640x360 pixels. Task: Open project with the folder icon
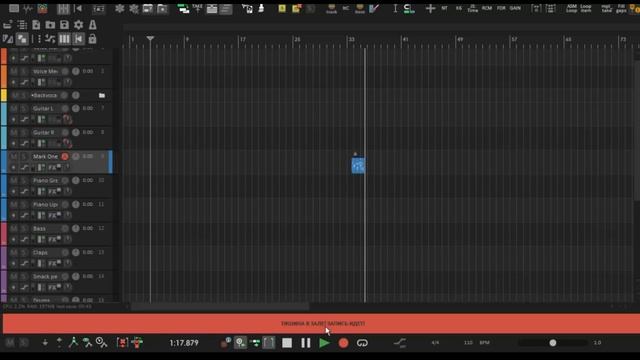(x=50, y=25)
